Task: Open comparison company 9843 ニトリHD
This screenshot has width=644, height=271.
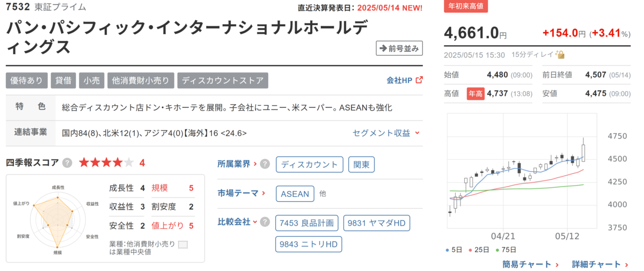Action: click(309, 244)
